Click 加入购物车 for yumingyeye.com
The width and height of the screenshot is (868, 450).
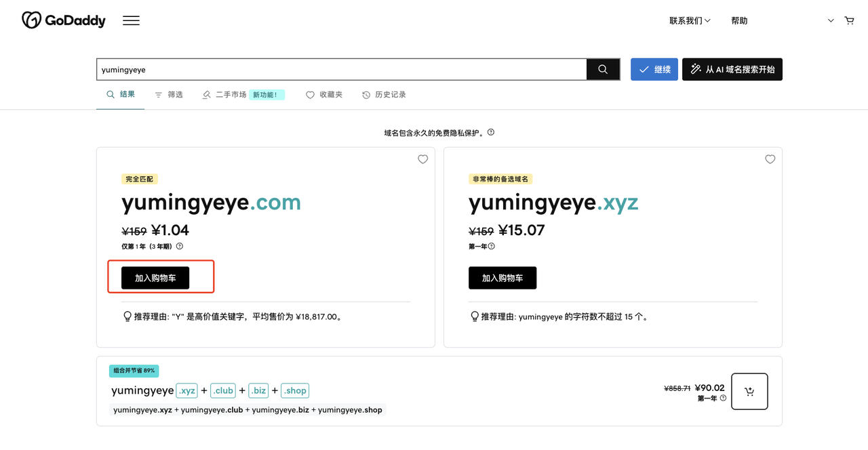155,277
